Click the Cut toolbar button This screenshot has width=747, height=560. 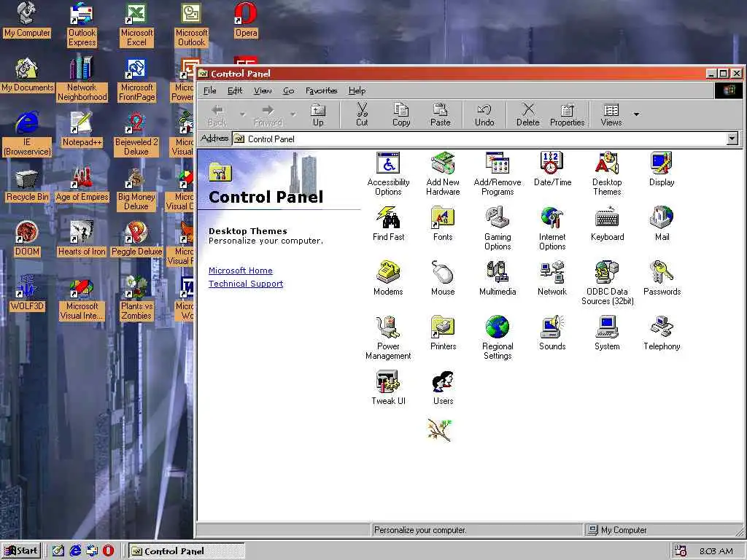coord(362,116)
